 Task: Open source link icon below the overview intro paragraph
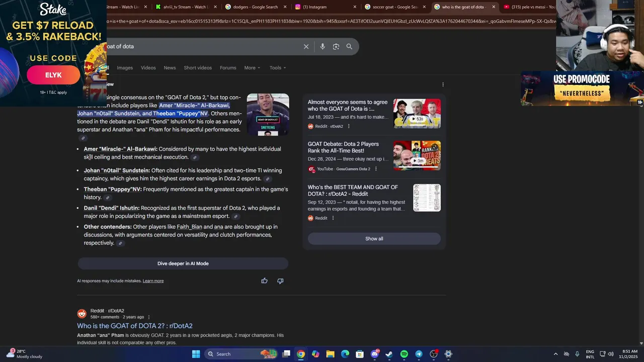(83, 138)
